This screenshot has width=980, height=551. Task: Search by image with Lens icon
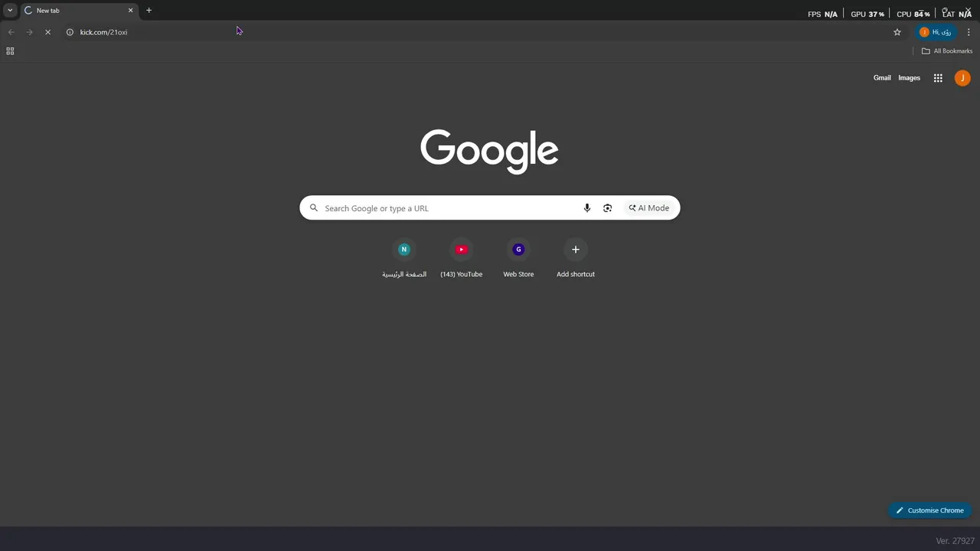click(607, 208)
